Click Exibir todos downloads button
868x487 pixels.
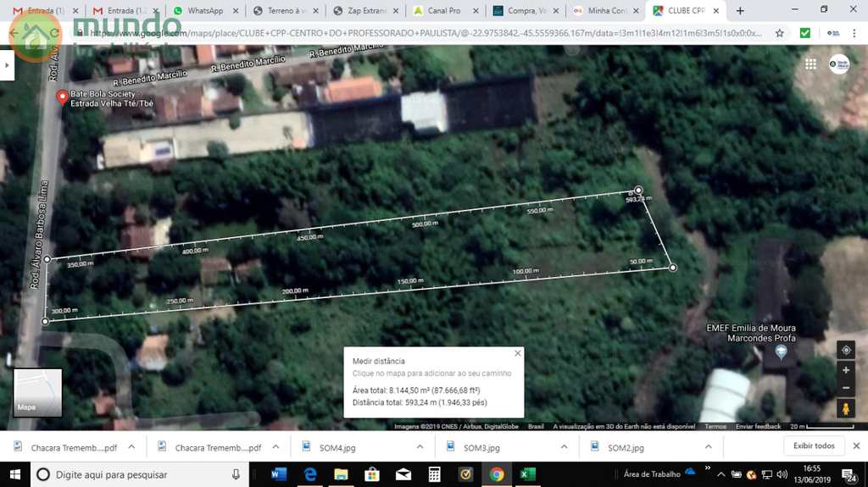point(814,445)
